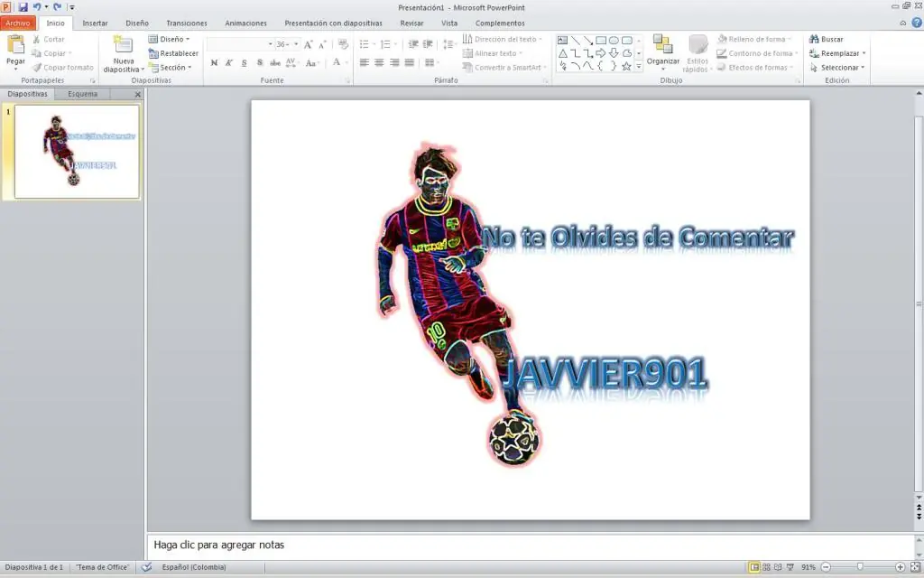Open font name dropdown

(271, 44)
